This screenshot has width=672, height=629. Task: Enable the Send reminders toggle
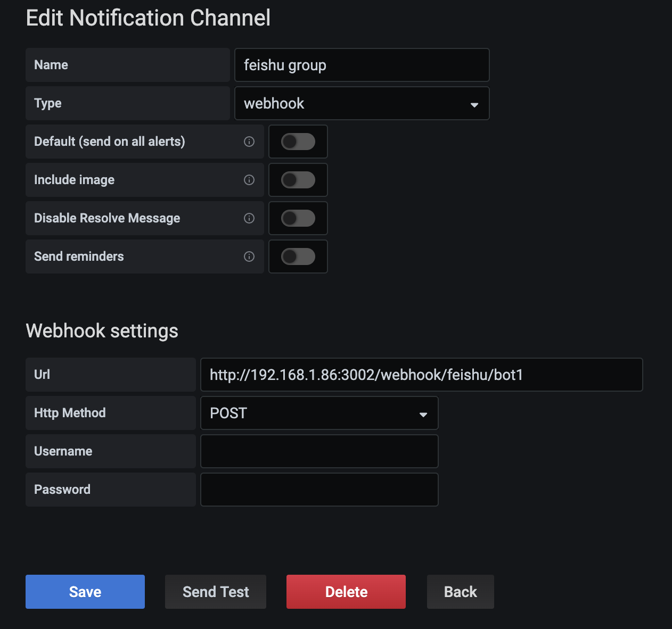pos(298,256)
